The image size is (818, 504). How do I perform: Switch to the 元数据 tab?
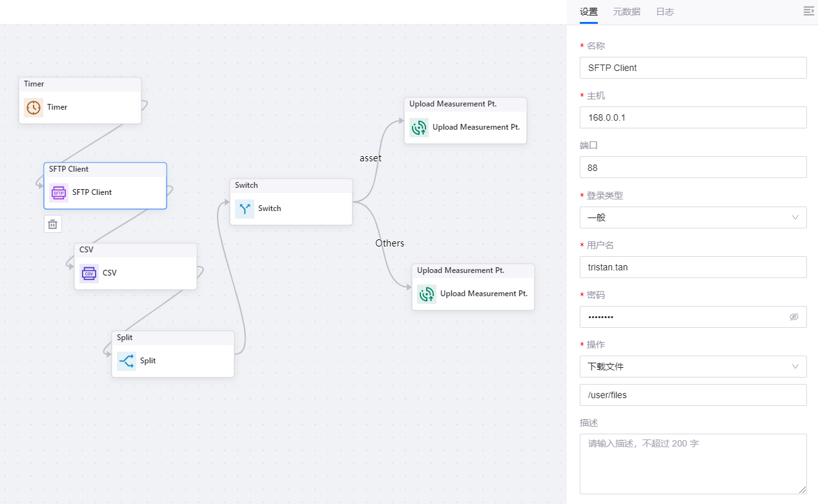click(x=626, y=12)
